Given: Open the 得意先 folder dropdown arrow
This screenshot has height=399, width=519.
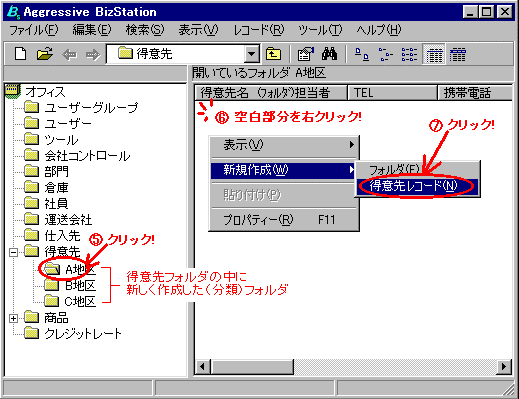Looking at the screenshot, I should [252, 54].
